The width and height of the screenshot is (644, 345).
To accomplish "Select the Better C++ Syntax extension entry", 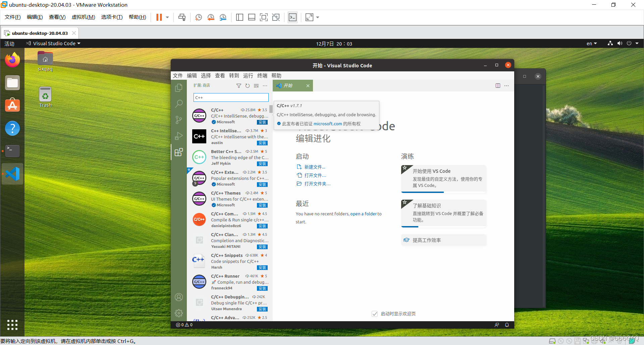I will click(230, 158).
